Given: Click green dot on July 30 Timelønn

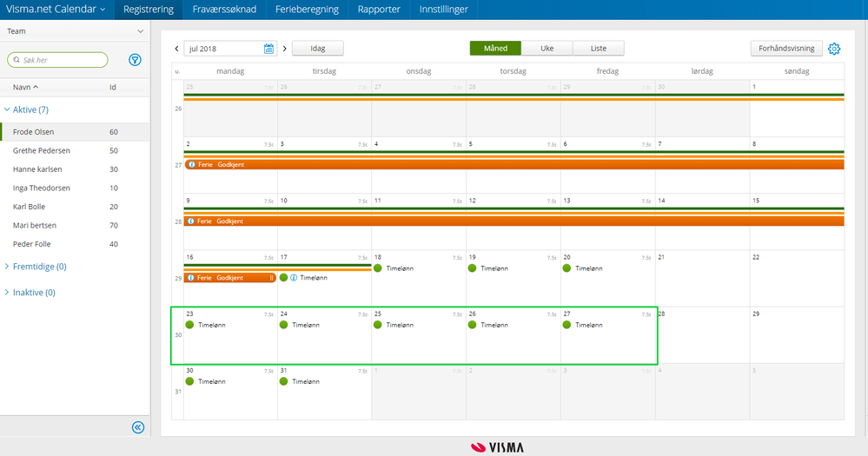Looking at the screenshot, I should point(189,381).
